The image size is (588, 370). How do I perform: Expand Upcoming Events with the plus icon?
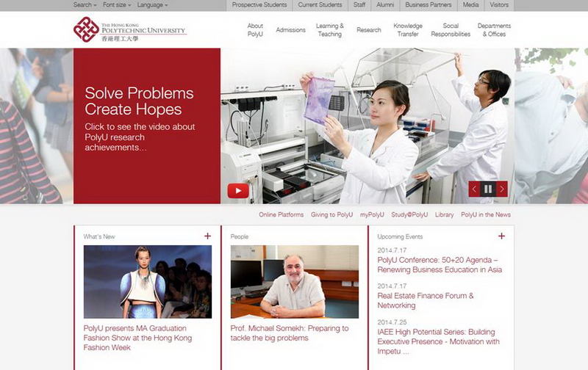click(x=501, y=236)
